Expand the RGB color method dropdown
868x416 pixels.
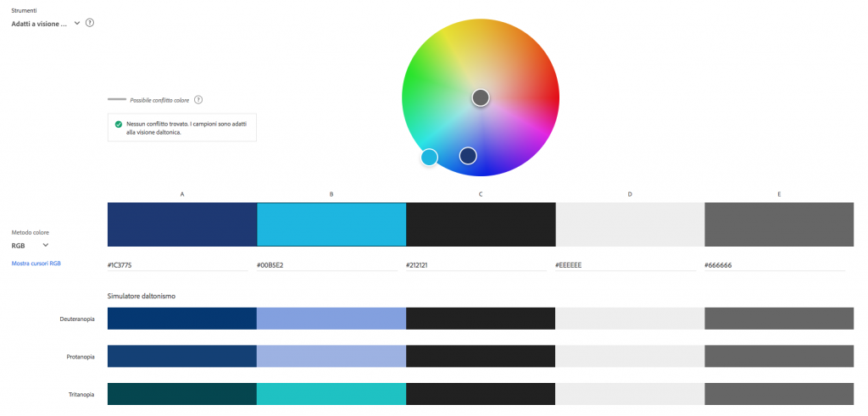click(x=30, y=245)
